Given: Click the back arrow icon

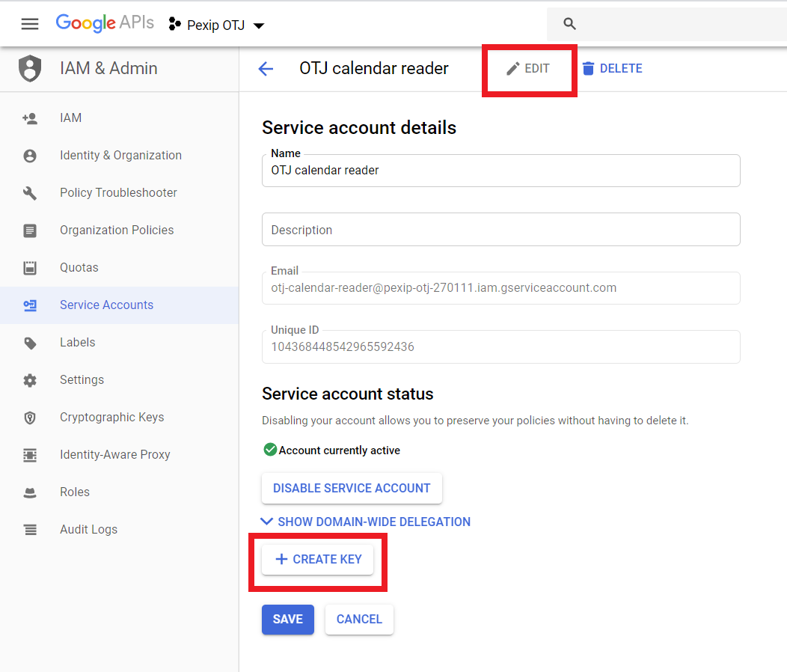Looking at the screenshot, I should tap(266, 69).
